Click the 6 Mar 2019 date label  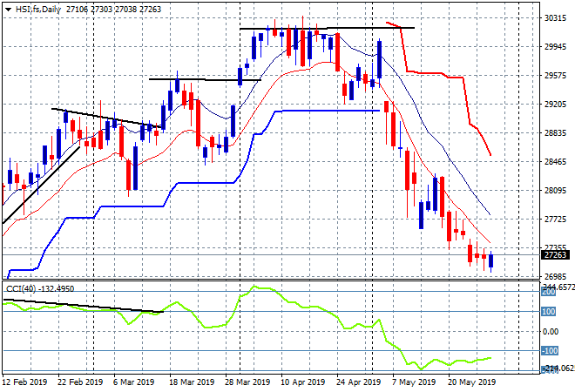133,382
